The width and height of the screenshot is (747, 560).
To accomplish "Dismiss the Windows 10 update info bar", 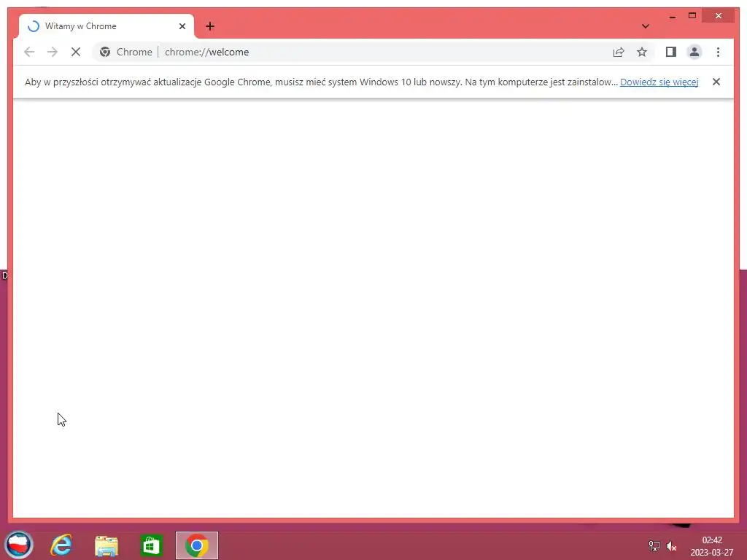I will click(716, 82).
